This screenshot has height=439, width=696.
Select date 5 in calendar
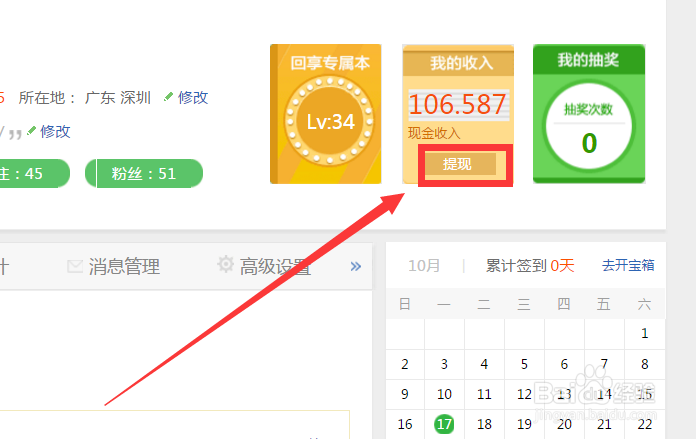click(524, 364)
